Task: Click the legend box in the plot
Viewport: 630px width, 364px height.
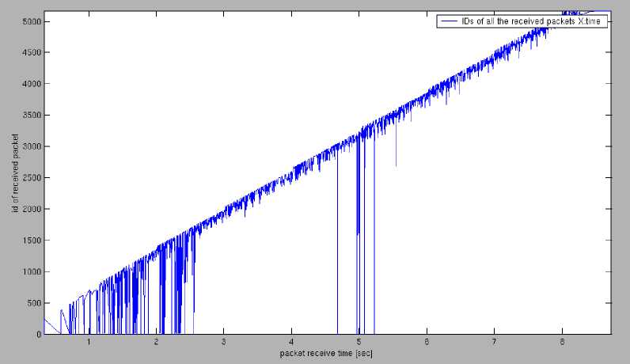Action: pos(522,21)
